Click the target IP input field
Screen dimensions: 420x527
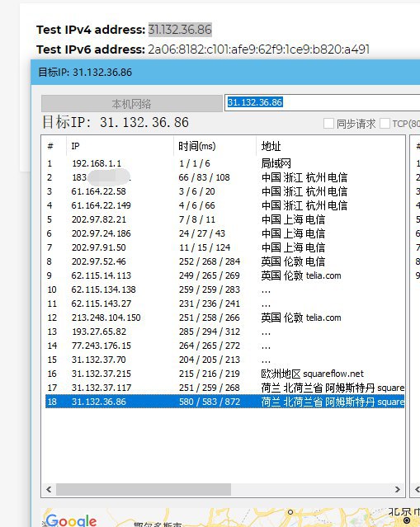(x=322, y=102)
